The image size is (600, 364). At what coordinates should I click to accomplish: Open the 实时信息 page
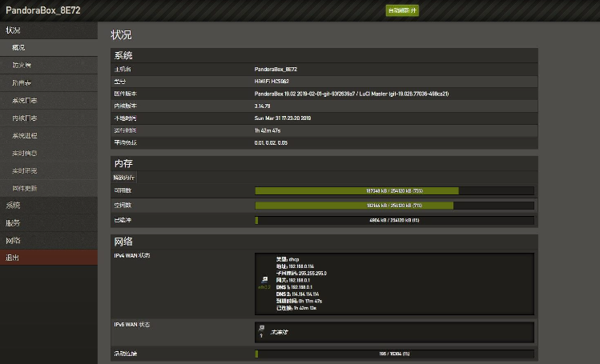25,153
